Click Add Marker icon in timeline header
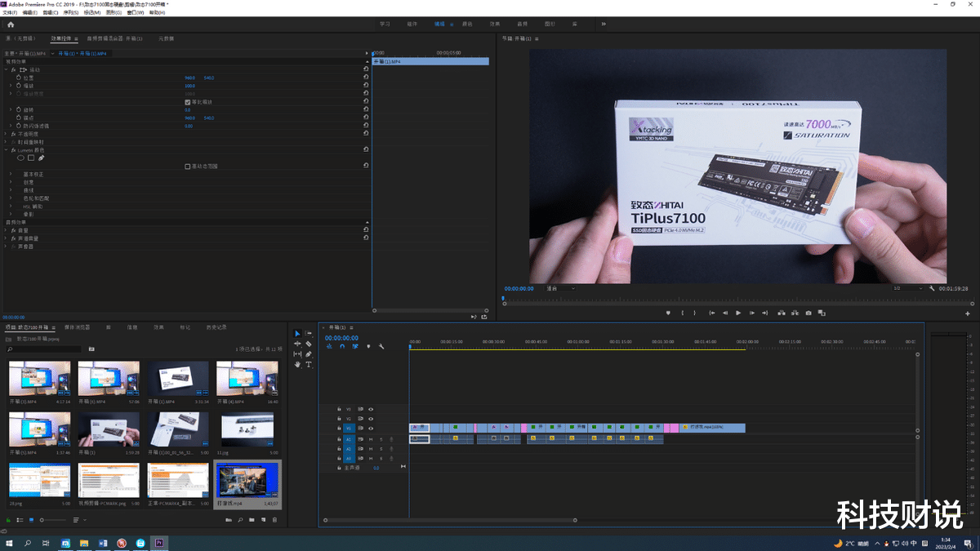Screen dimensions: 980x551 368,346
